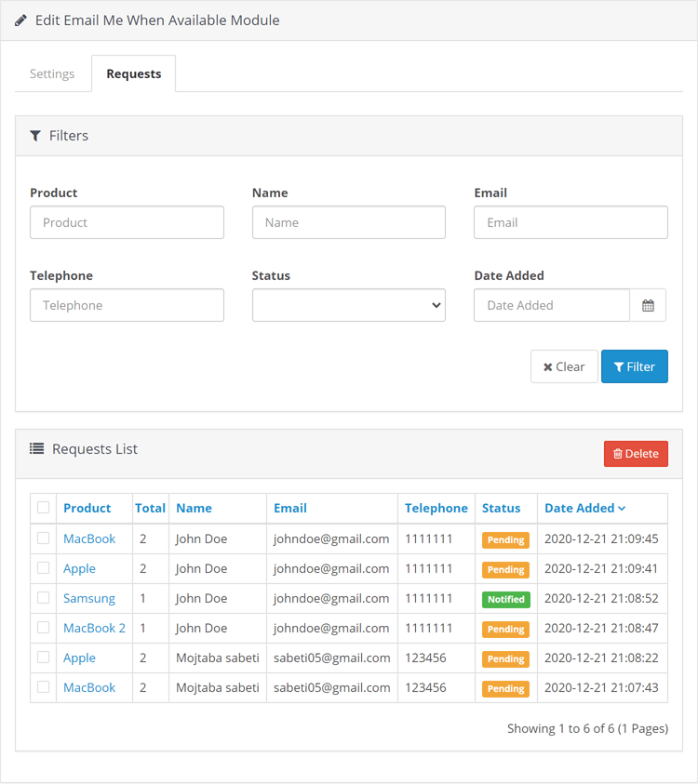Click Mojtaba sabeti name in Apple row
This screenshot has width=698, height=784.
click(218, 658)
